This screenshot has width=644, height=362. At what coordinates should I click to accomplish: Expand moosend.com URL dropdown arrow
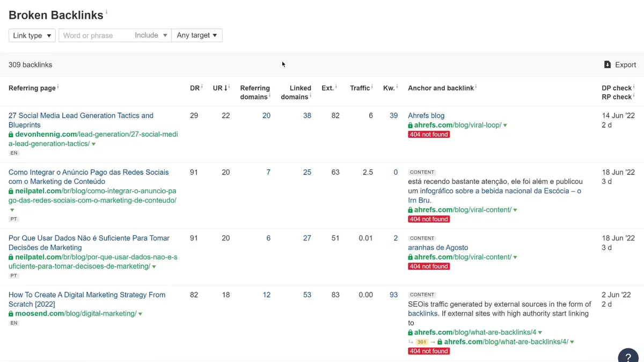(x=140, y=314)
